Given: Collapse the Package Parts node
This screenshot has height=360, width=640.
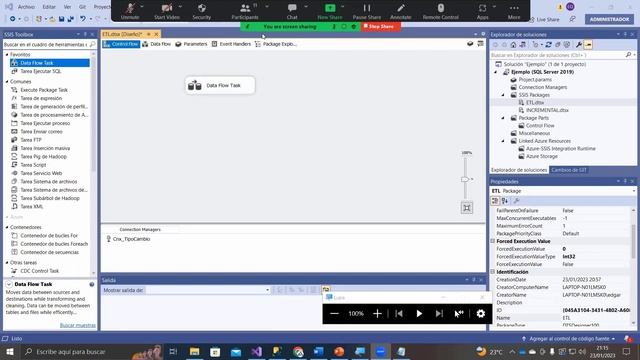Looking at the screenshot, I should tap(503, 118).
